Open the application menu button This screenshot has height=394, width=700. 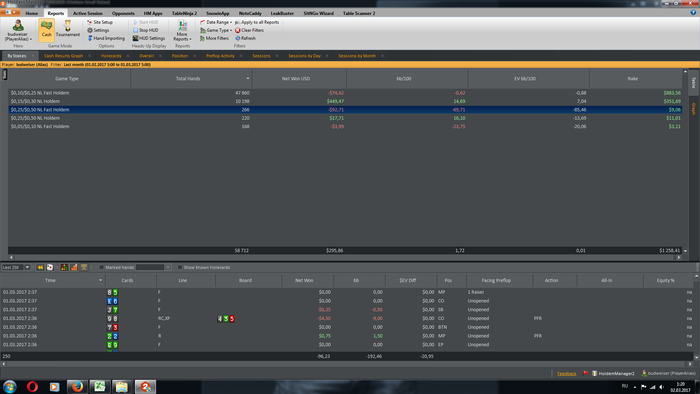(10, 12)
